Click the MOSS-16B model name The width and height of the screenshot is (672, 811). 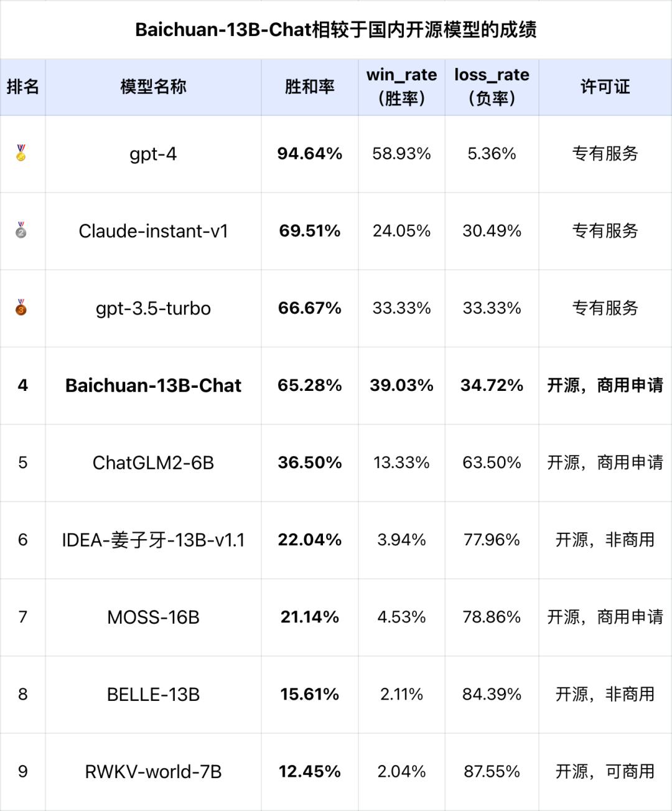coord(153,617)
